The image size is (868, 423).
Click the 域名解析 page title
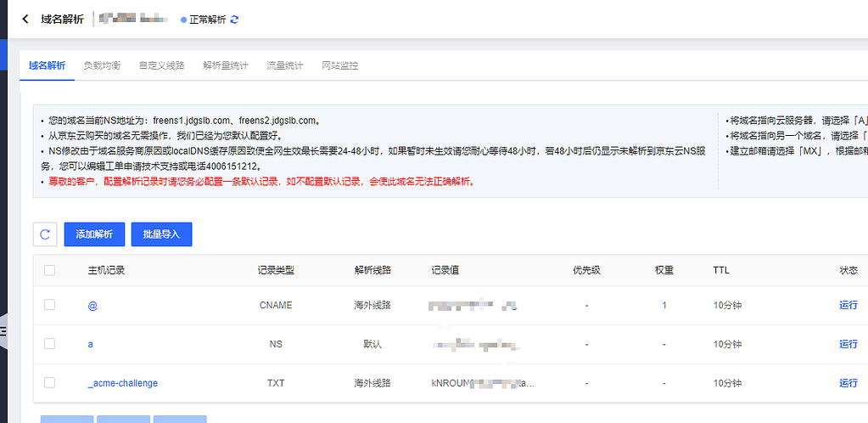pos(62,20)
